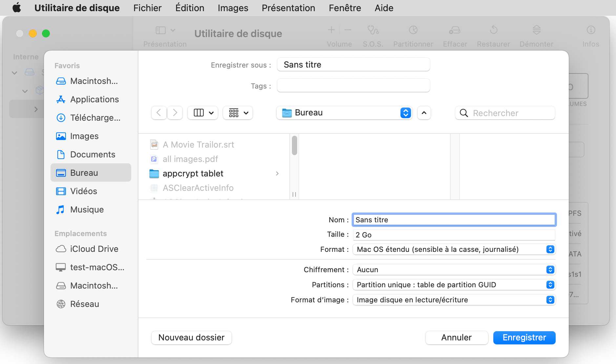Screen dimensions: 616x364
Task: Select Macintosh disk in Favoris
Action: [91, 81]
